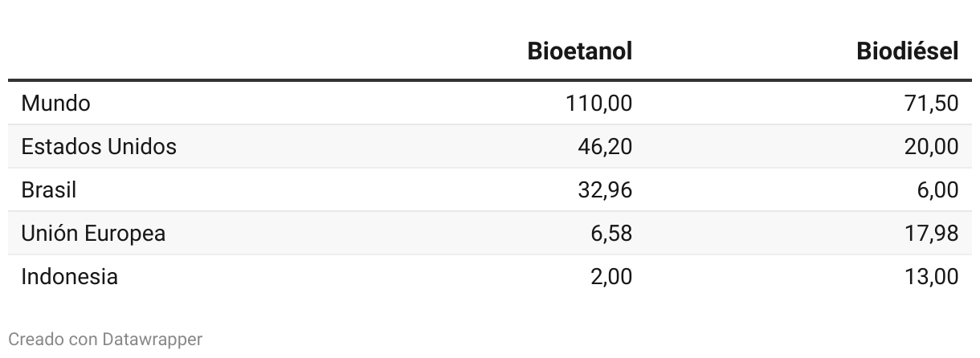Click the Estados Unidos Bioetanol value 46,20

click(x=605, y=147)
